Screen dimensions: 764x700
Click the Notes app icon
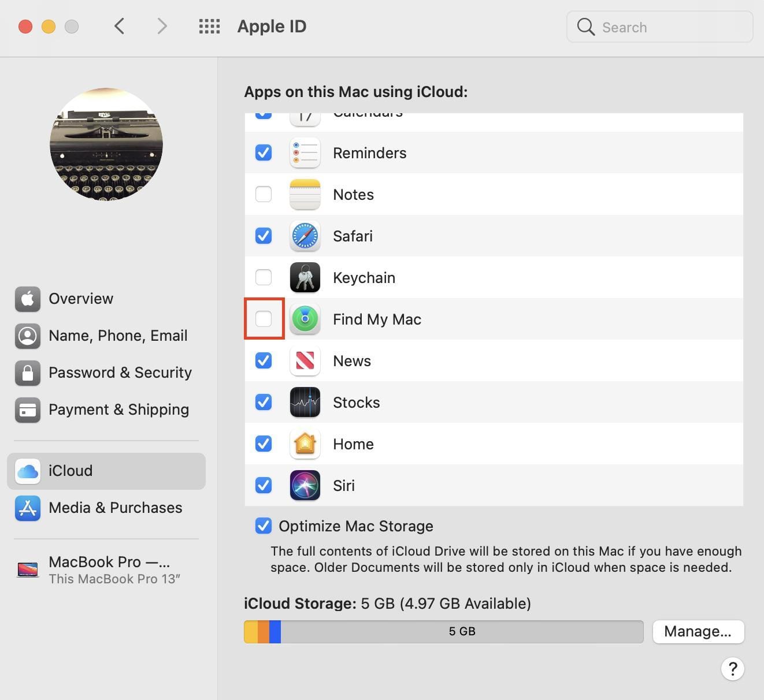(305, 195)
